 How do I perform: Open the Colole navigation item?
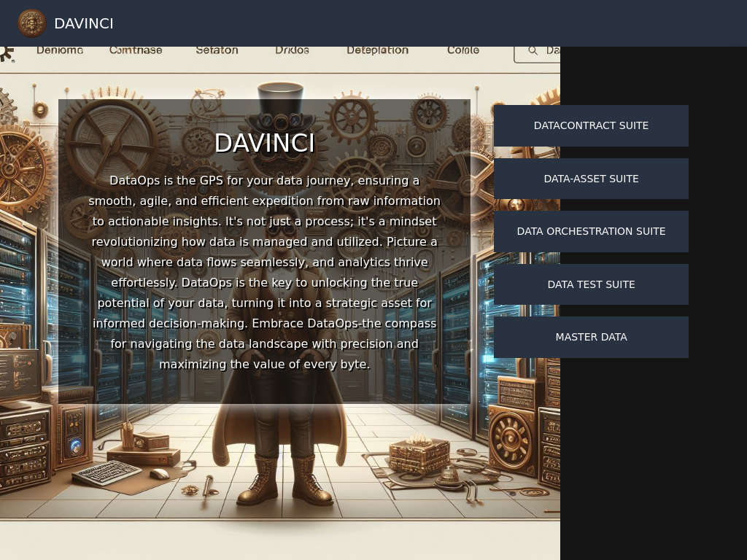point(463,50)
